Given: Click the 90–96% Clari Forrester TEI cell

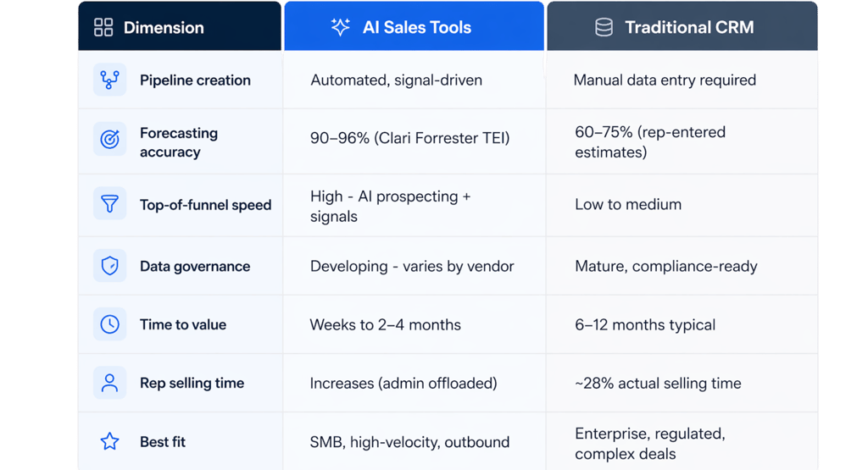Looking at the screenshot, I should point(409,138).
